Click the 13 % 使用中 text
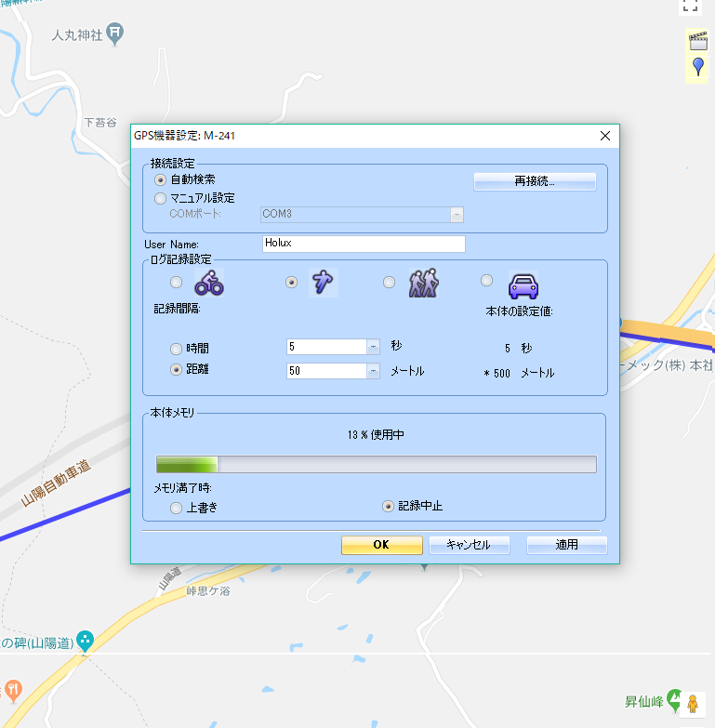Screen dimensions: 715x728 tap(376, 434)
